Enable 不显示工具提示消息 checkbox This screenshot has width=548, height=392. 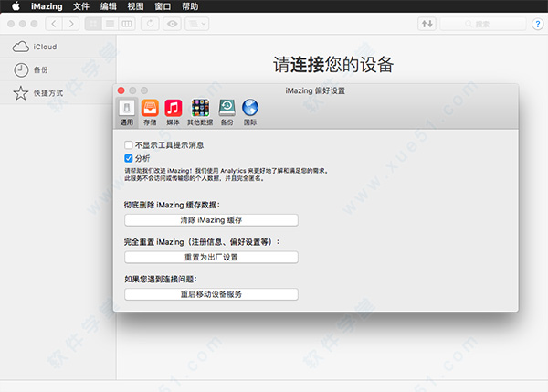(x=129, y=144)
